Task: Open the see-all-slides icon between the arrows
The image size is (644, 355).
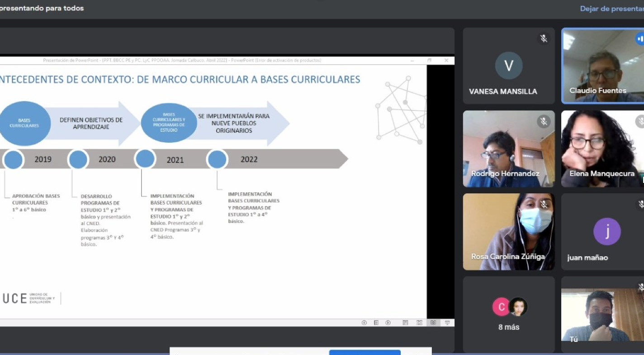Action: coord(376,322)
